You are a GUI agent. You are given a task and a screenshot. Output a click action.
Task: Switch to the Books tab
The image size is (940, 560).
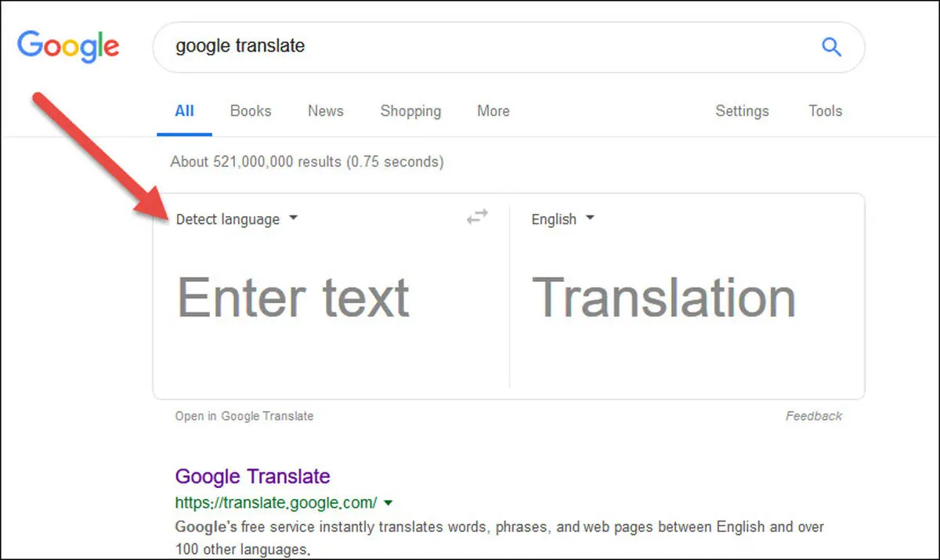click(x=251, y=111)
